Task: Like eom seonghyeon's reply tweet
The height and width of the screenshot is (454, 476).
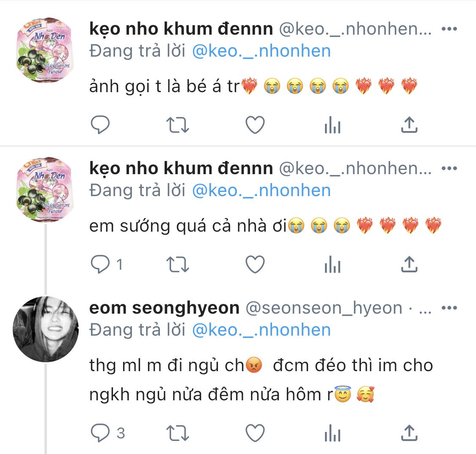Action: point(255,433)
